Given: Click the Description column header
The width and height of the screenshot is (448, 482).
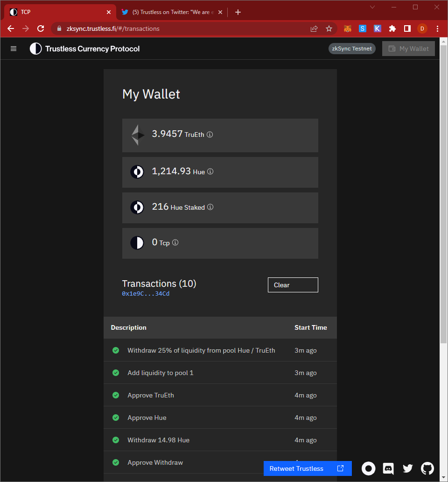Looking at the screenshot, I should tap(129, 328).
